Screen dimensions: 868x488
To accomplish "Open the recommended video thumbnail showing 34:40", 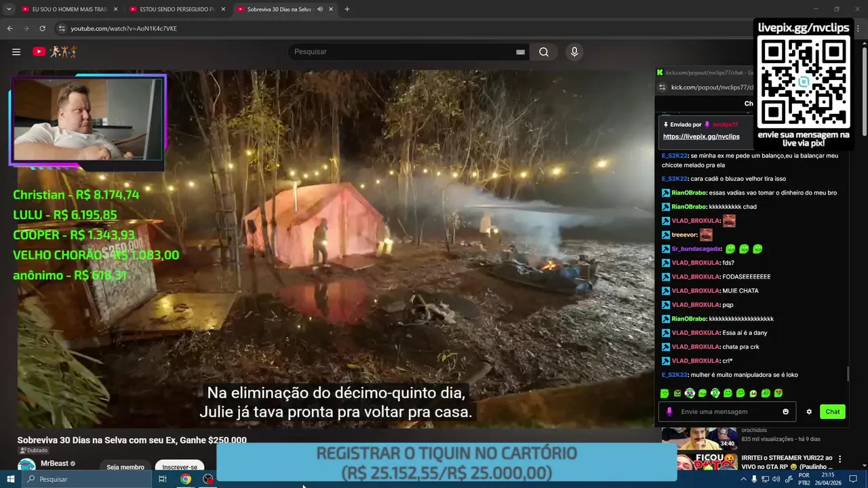I will pyautogui.click(x=699, y=438).
